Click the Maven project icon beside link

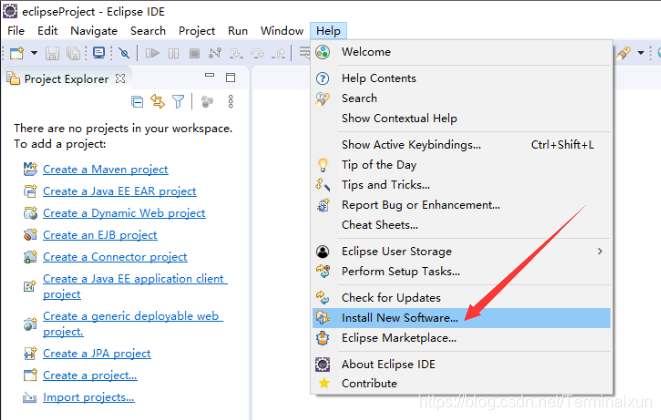click(30, 169)
